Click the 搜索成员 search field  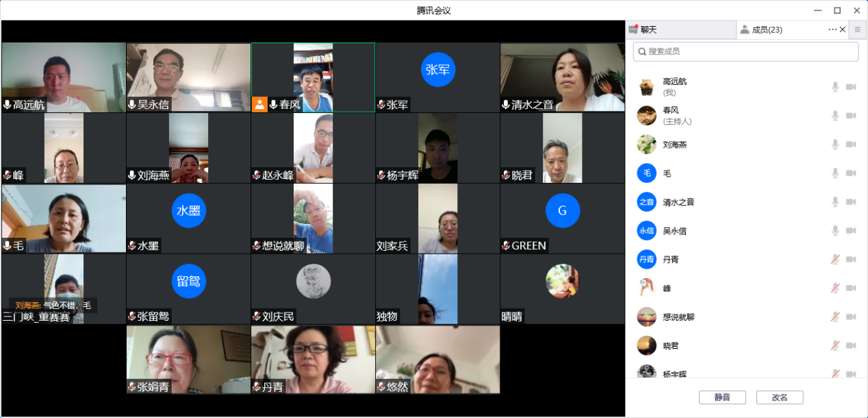pyautogui.click(x=745, y=51)
